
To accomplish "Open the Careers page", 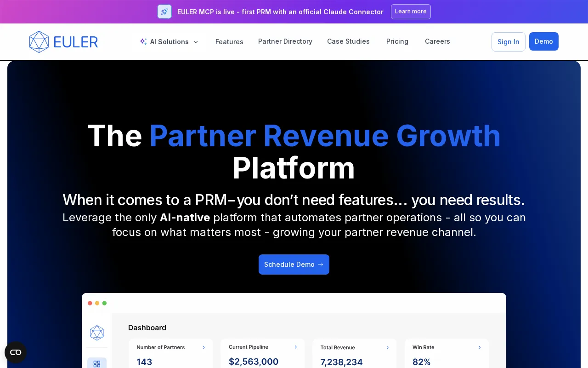I will coord(437,41).
